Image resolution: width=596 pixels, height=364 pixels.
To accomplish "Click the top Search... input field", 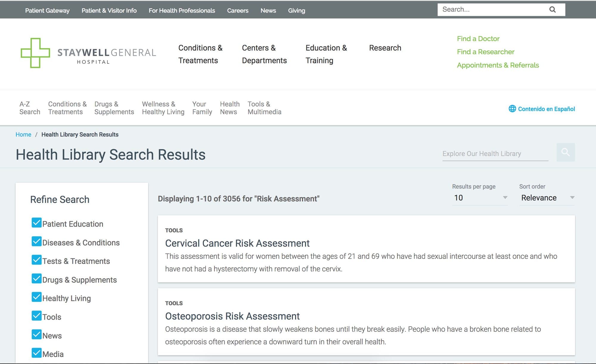I will (x=493, y=10).
